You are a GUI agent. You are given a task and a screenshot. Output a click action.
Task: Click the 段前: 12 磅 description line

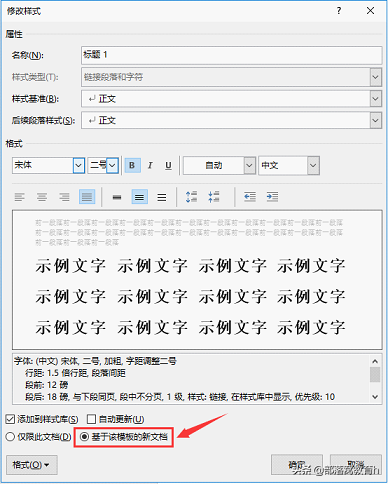(x=47, y=385)
